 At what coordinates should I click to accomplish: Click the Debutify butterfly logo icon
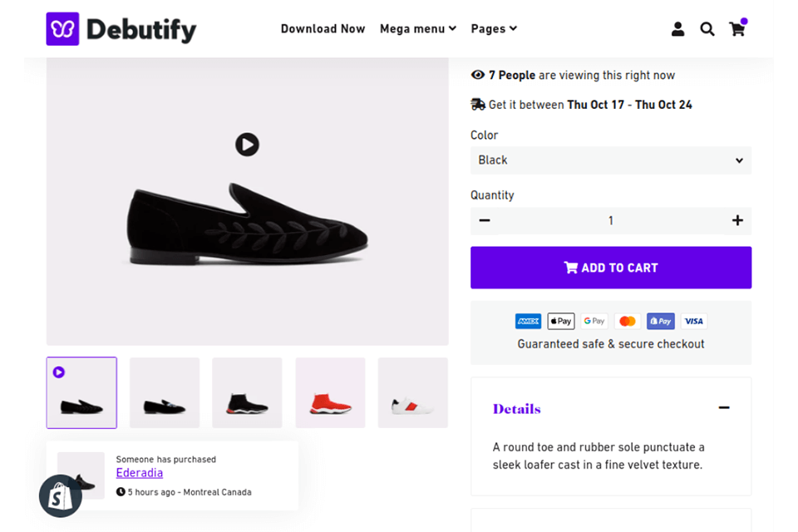pyautogui.click(x=62, y=28)
